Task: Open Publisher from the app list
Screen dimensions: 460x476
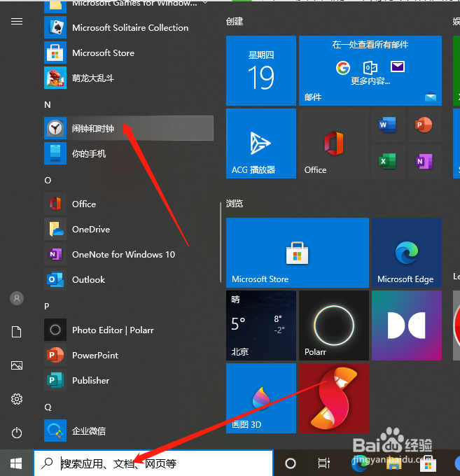Action: [x=129, y=380]
